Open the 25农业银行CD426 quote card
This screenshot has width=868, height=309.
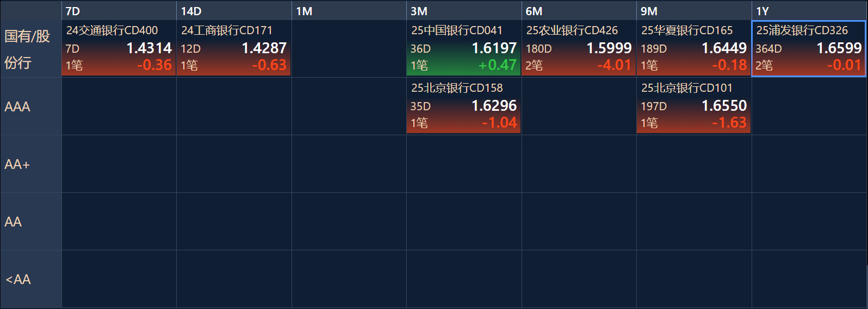pos(579,48)
